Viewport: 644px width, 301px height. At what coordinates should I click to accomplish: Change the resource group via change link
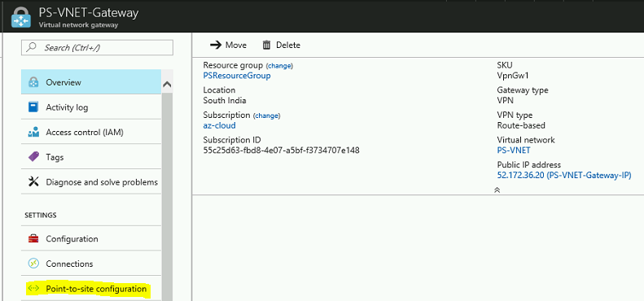[x=279, y=66]
